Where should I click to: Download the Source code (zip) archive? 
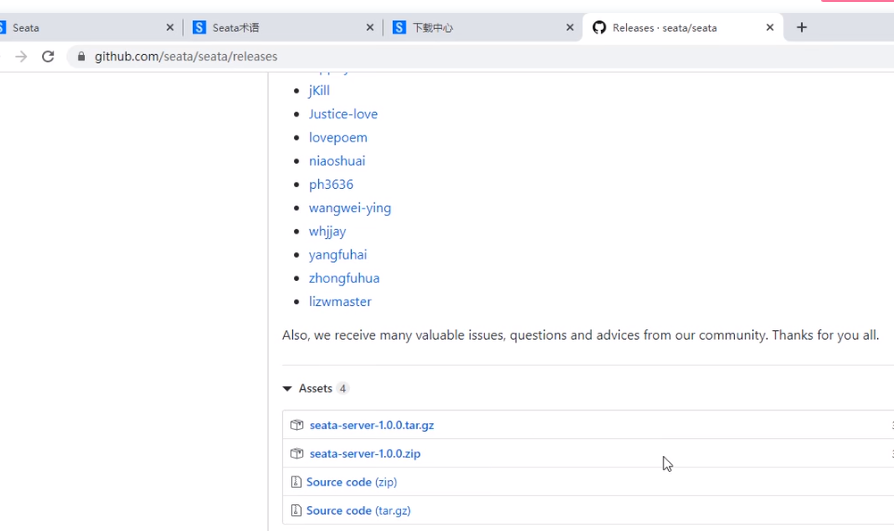351,482
